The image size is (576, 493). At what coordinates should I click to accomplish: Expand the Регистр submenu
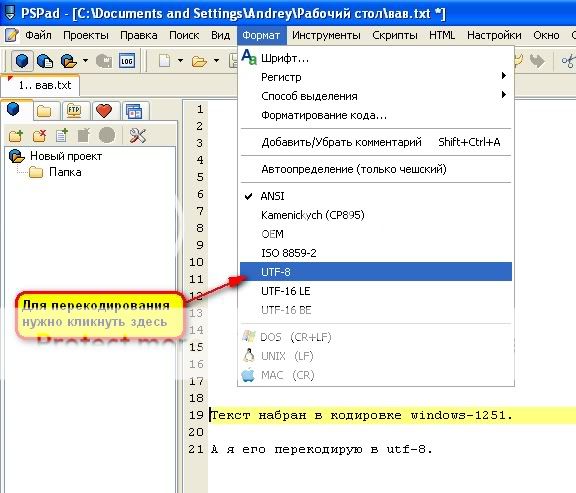coord(375,77)
